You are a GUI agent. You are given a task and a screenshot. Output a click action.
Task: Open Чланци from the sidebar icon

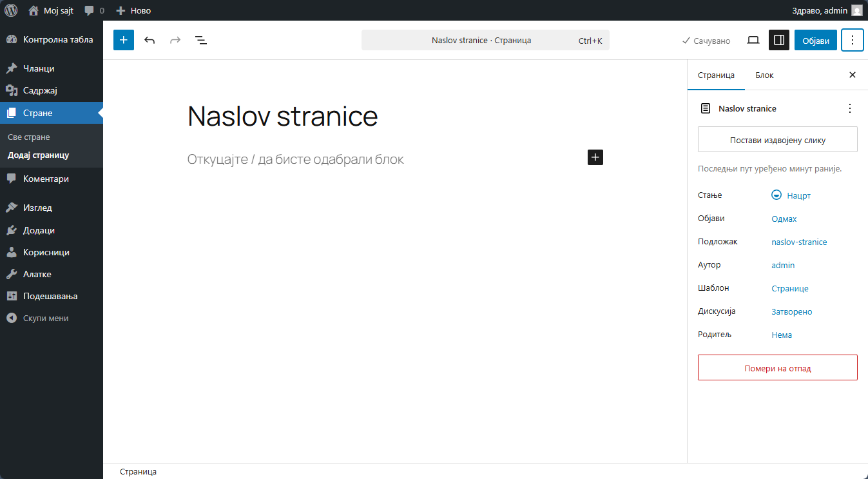click(13, 68)
